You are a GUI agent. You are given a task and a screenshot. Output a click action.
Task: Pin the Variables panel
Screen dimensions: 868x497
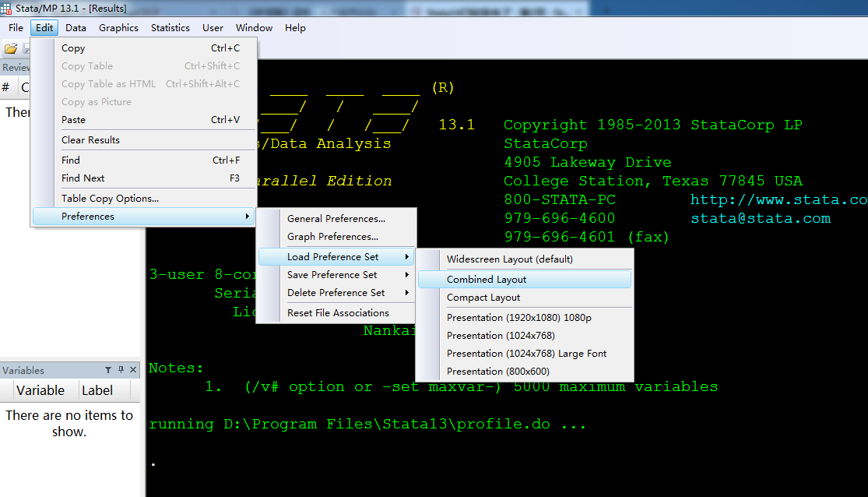click(x=121, y=371)
